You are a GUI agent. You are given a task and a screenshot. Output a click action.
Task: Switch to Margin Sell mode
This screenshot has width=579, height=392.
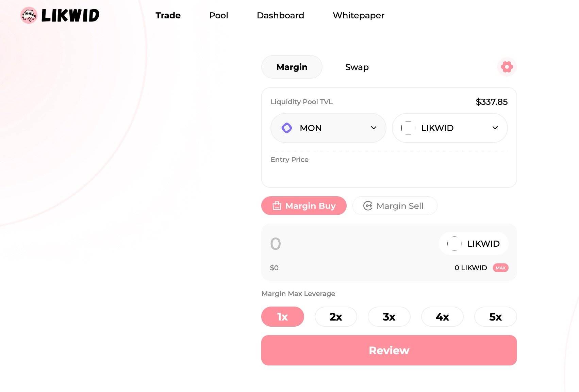coord(395,206)
